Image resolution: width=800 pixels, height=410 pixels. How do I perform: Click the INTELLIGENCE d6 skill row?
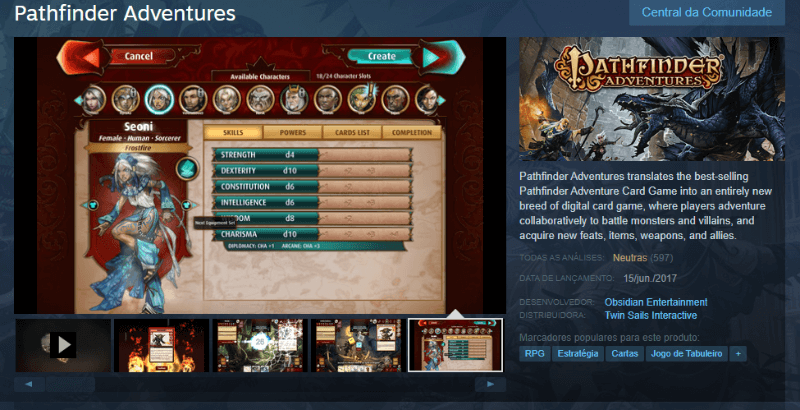[313, 202]
